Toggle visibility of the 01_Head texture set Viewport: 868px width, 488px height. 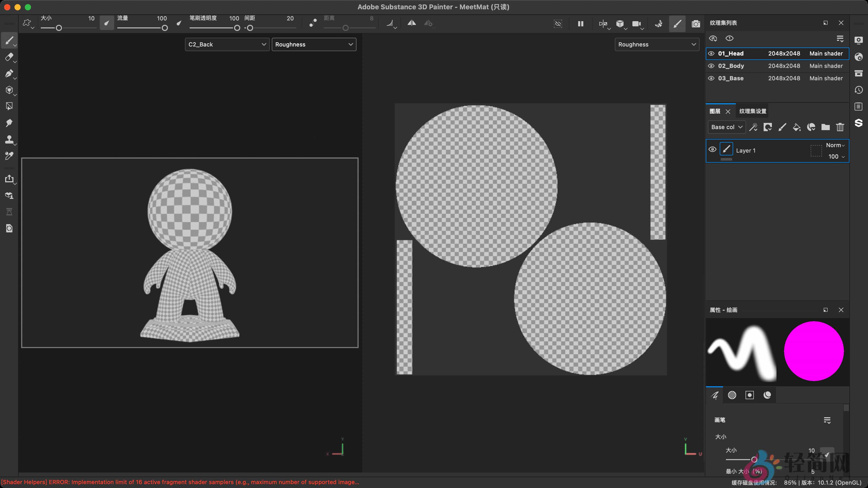pyautogui.click(x=711, y=53)
